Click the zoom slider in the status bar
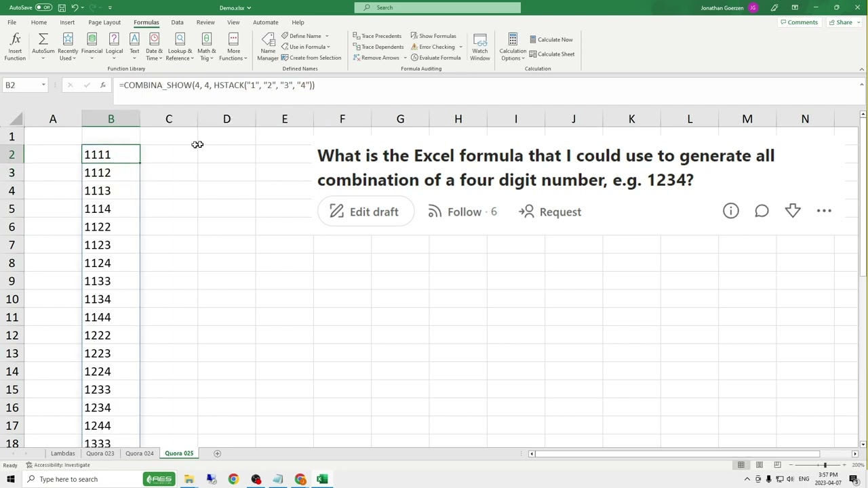 (825, 465)
